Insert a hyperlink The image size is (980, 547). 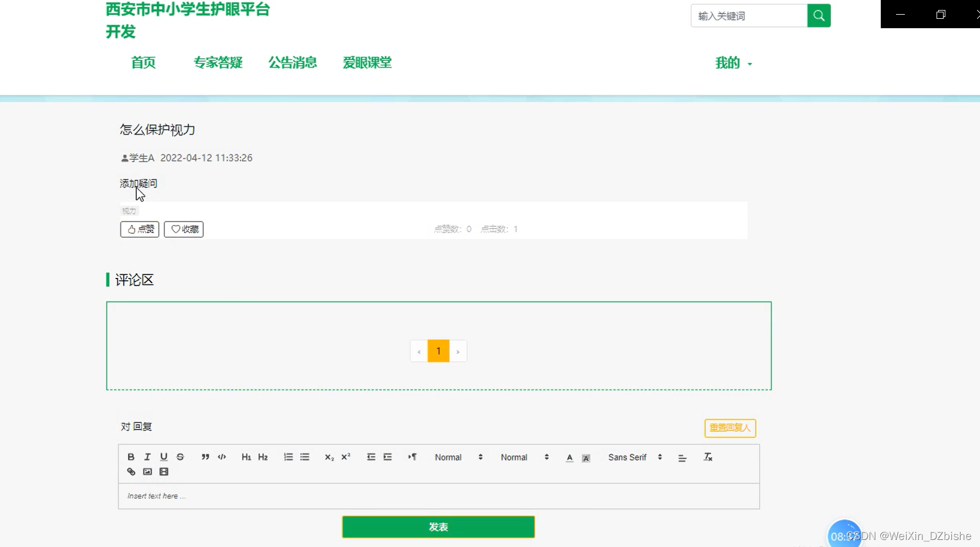pos(131,472)
